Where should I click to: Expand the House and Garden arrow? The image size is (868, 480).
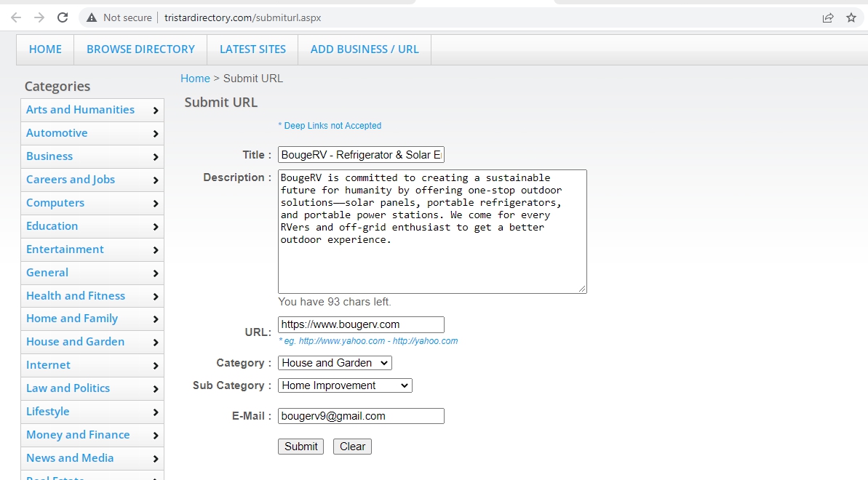(156, 343)
